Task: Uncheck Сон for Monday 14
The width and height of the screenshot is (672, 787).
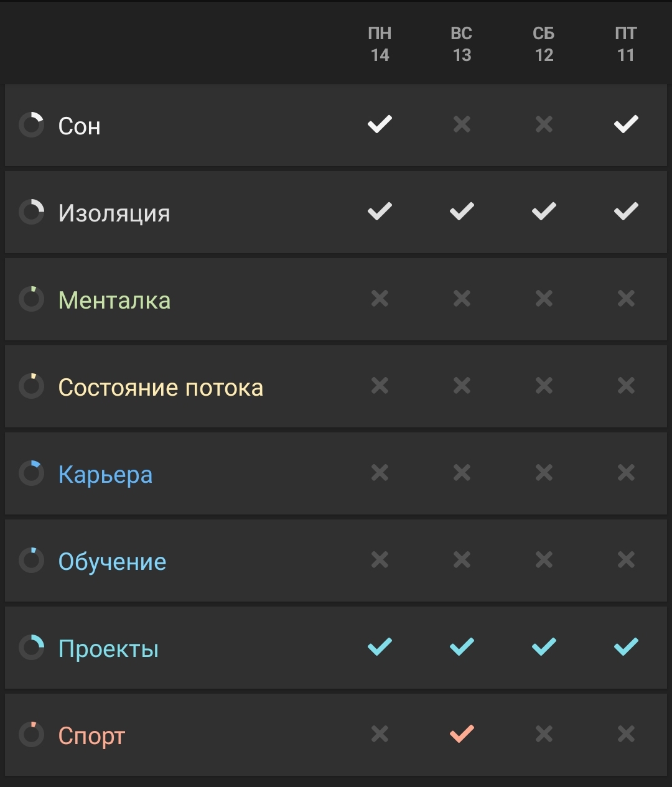Action: [380, 124]
